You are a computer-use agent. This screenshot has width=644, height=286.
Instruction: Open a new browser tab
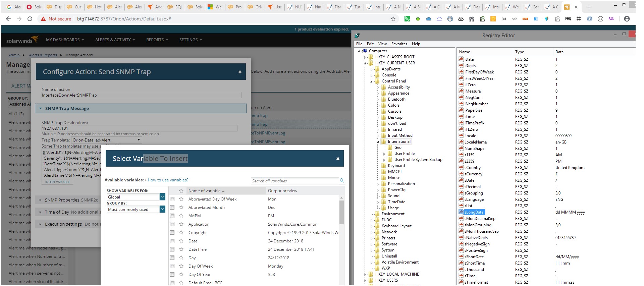pos(589,7)
